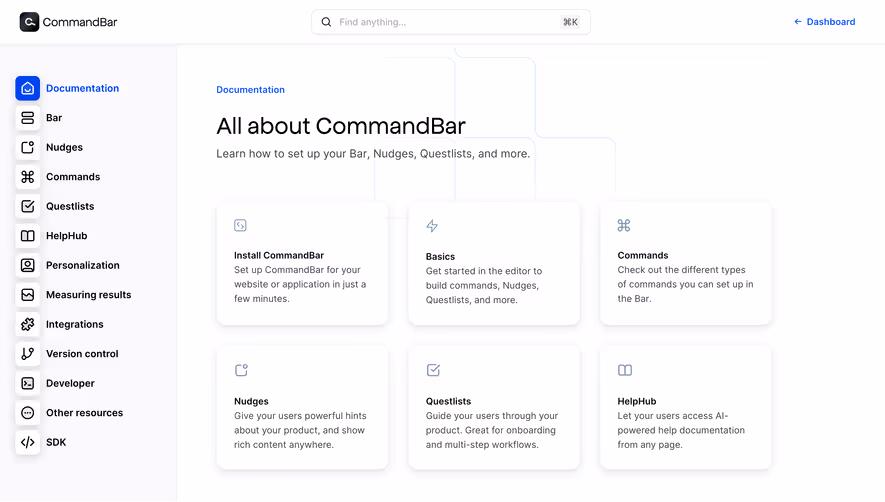
Task: Open the Bar section in sidebar
Action: click(x=54, y=117)
